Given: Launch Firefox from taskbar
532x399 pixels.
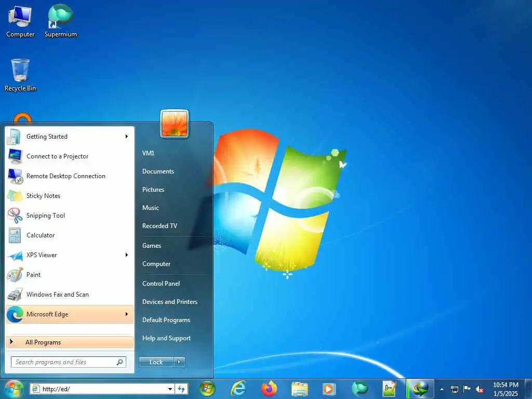Looking at the screenshot, I should pyautogui.click(x=269, y=389).
